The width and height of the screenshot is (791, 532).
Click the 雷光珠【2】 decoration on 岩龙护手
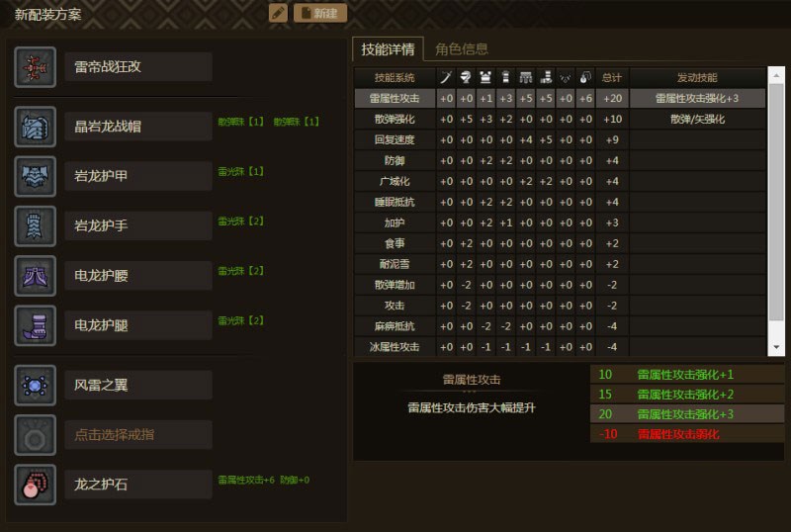240,222
